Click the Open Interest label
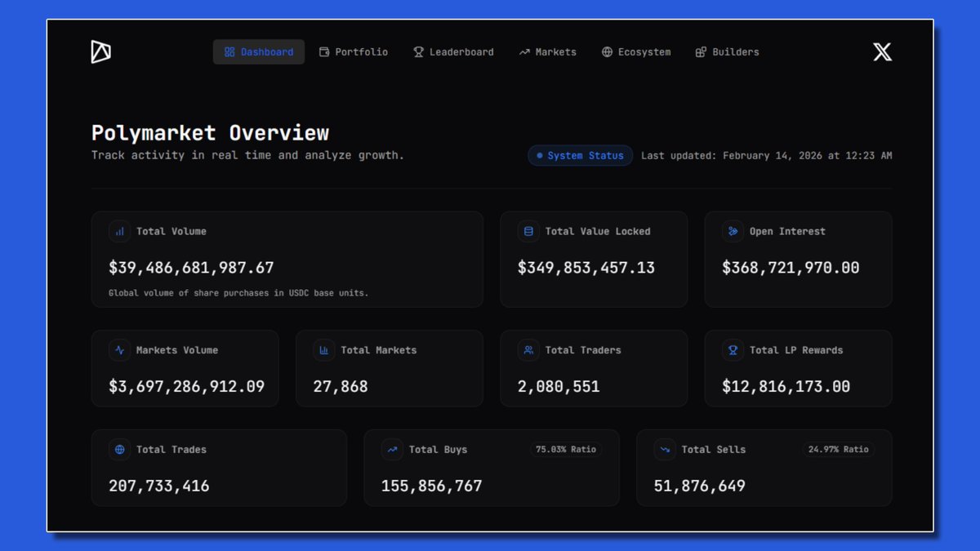The image size is (980, 551). pos(787,232)
